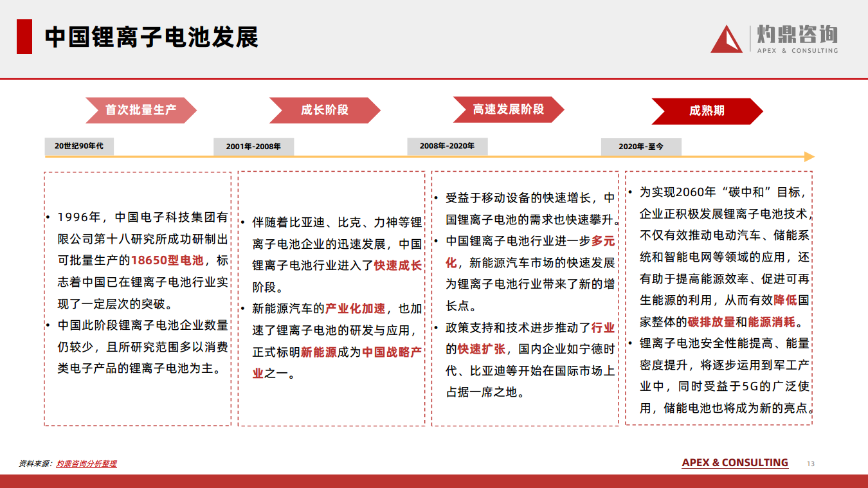868x488 pixels.
Task: Click the highlighted text 新能源
Action: click(319, 352)
